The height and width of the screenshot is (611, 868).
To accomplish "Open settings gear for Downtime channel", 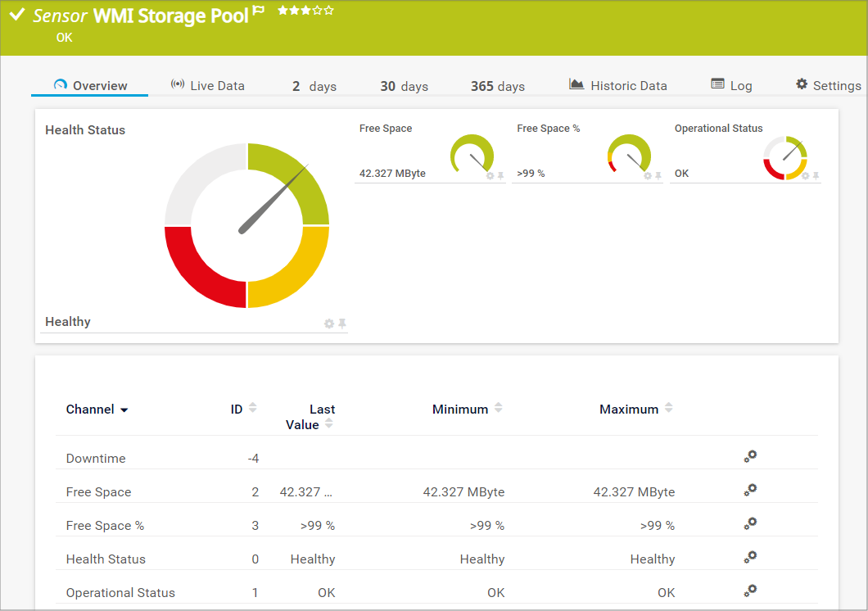I will [x=750, y=457].
